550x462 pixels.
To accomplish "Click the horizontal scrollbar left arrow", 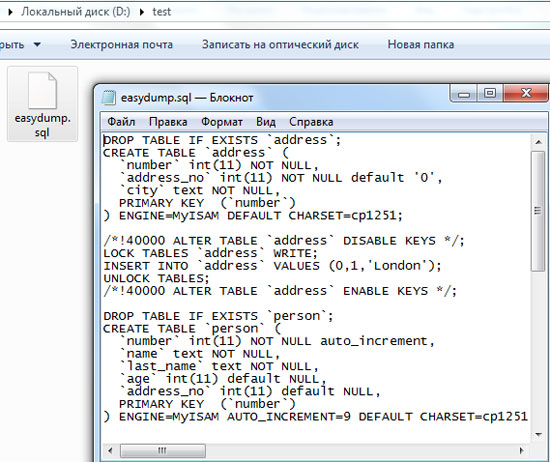I will click(x=110, y=450).
